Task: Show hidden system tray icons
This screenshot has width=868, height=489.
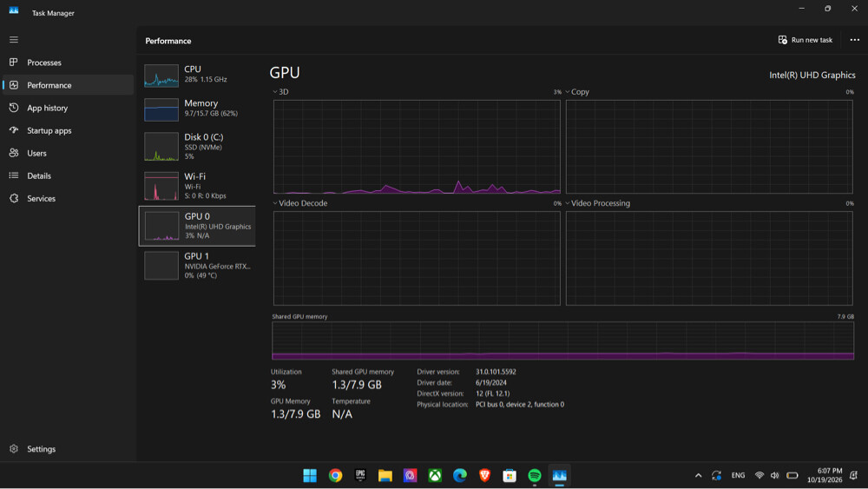Action: point(699,476)
